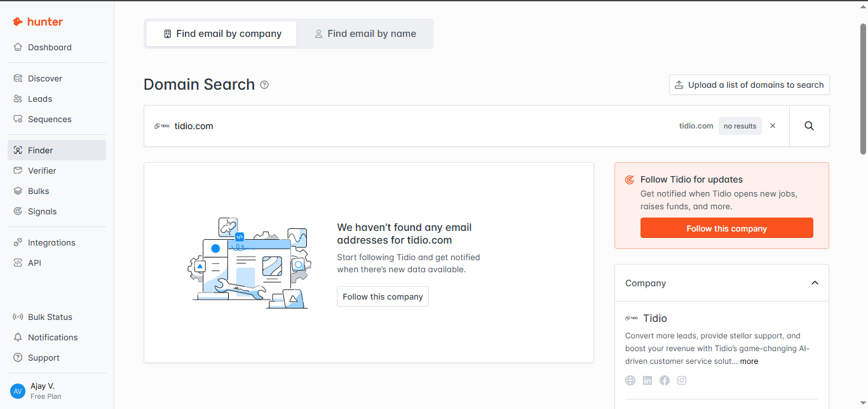Image resolution: width=868 pixels, height=409 pixels.
Task: Click the Discover sidebar icon
Action: point(18,78)
